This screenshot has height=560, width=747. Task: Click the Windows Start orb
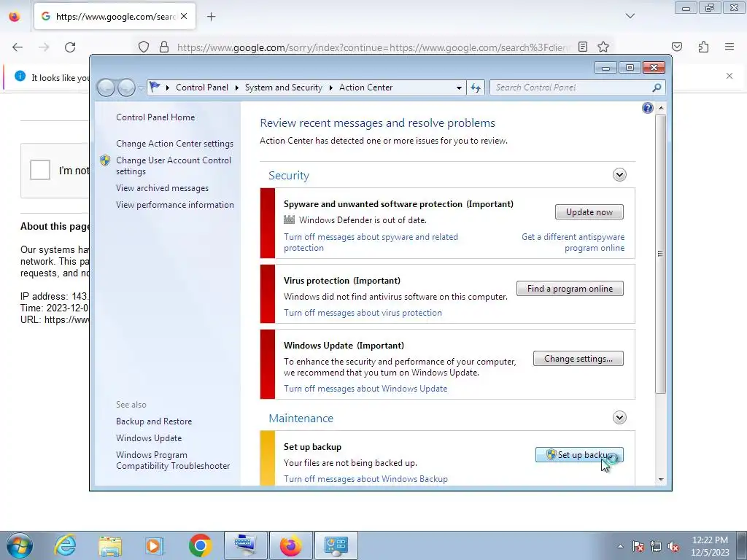point(19,545)
